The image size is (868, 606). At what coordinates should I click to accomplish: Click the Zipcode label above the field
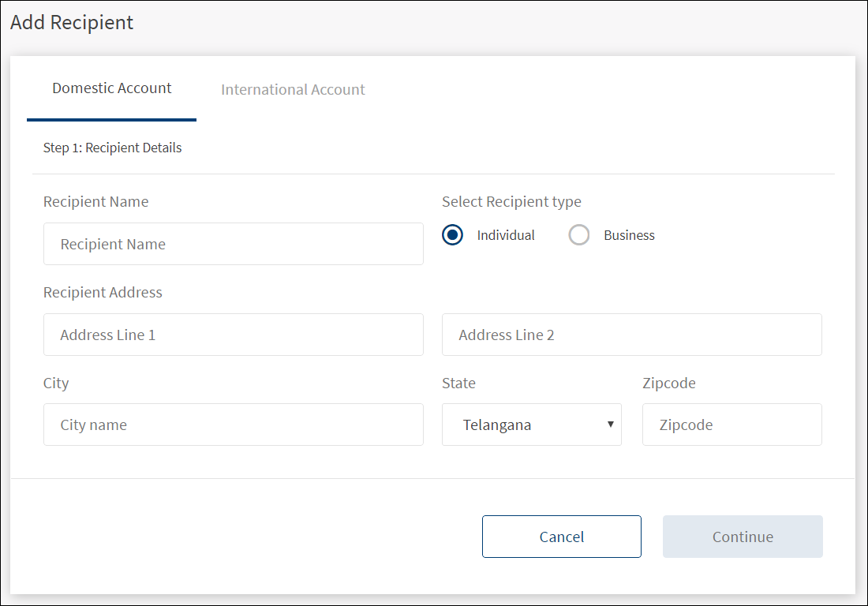pos(669,383)
